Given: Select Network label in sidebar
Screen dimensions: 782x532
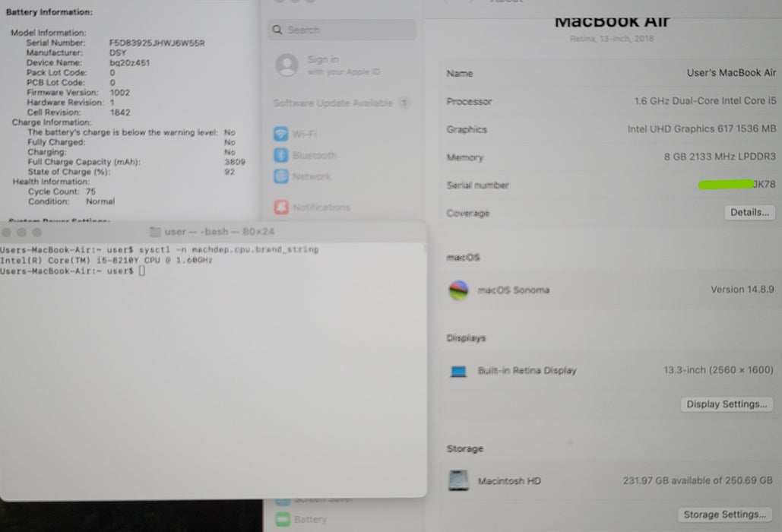Looking at the screenshot, I should click(312, 176).
